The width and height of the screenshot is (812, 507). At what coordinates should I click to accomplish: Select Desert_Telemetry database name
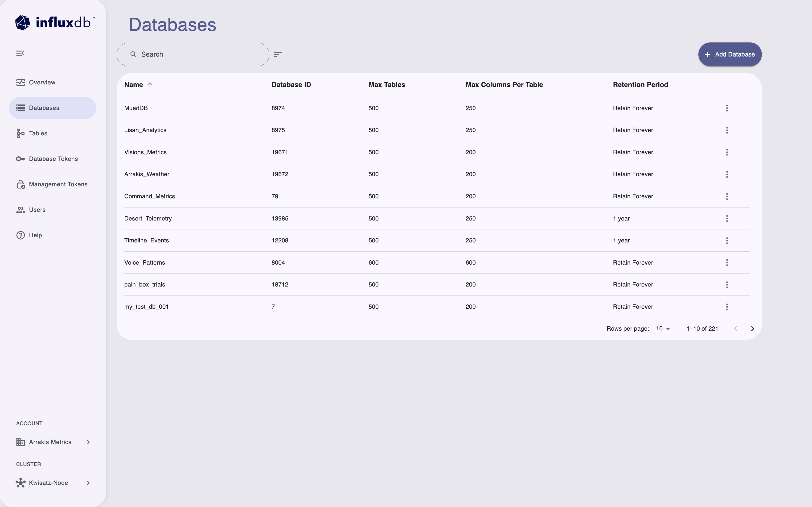pos(148,219)
